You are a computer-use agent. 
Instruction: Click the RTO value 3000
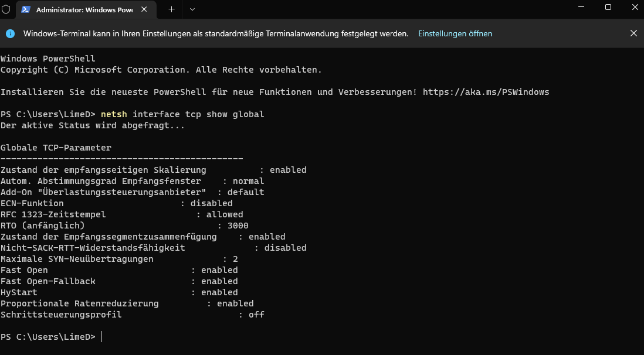coord(238,226)
